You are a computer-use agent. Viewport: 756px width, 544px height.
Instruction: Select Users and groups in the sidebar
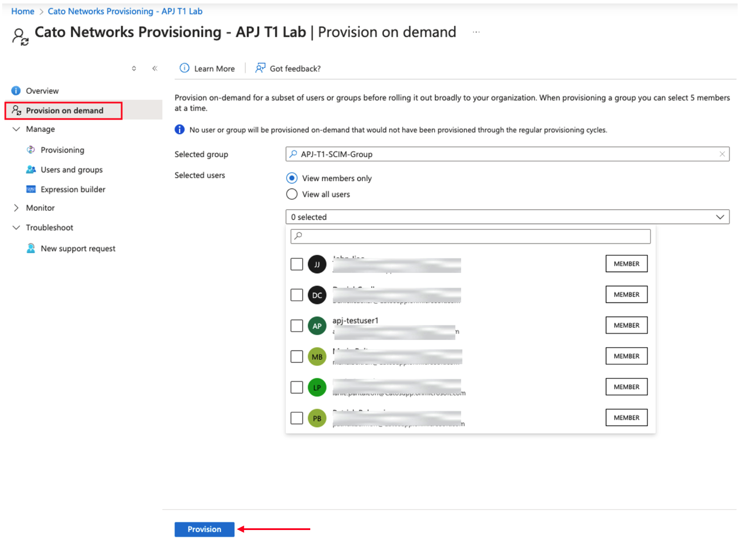(x=71, y=169)
